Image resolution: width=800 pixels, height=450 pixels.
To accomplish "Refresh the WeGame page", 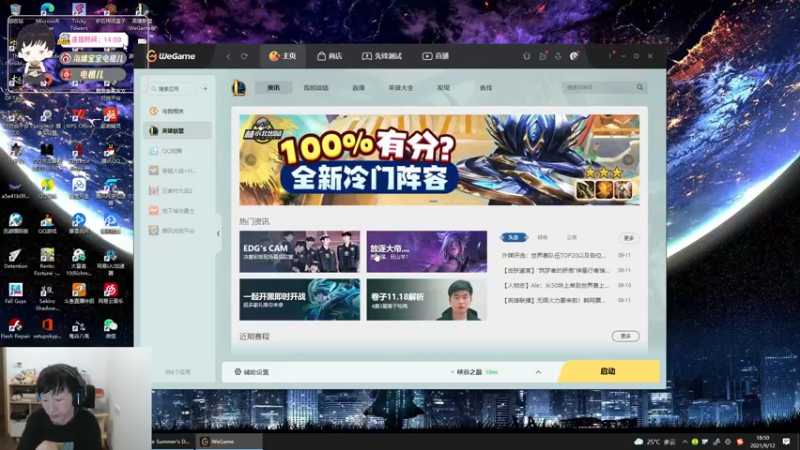I will pyautogui.click(x=244, y=56).
